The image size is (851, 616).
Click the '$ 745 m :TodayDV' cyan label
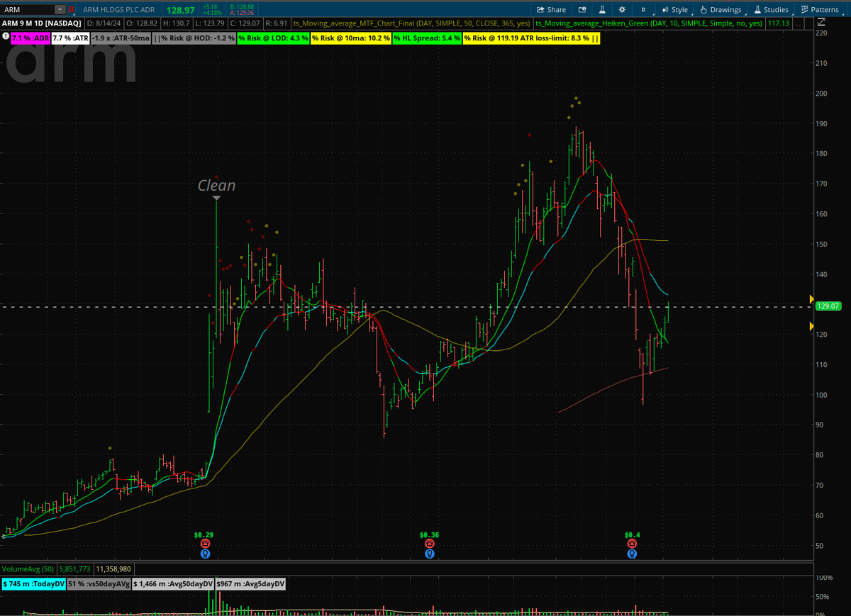click(x=33, y=584)
